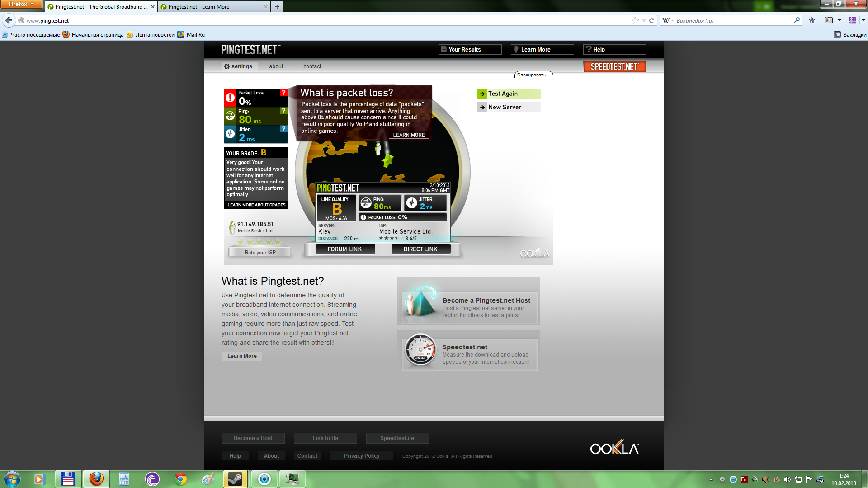Open Calculator from the taskbar

pos(124,479)
